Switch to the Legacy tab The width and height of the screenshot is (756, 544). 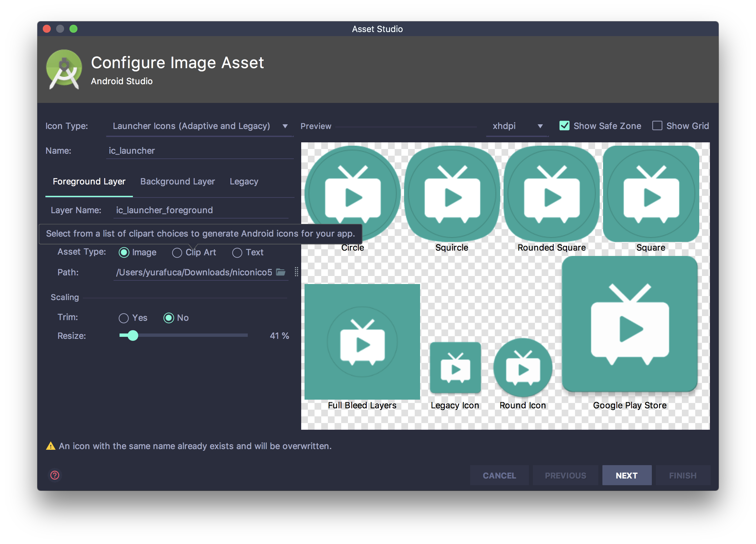point(244,181)
